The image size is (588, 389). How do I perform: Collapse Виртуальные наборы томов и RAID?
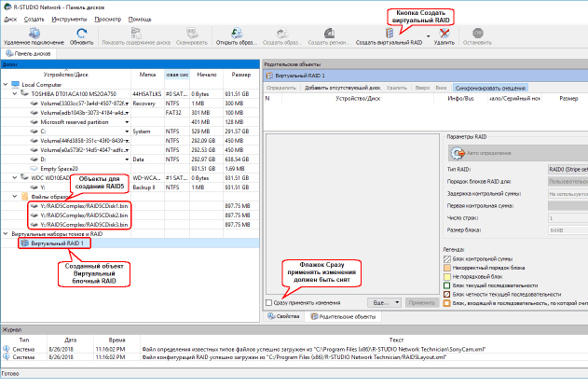(x=6, y=234)
